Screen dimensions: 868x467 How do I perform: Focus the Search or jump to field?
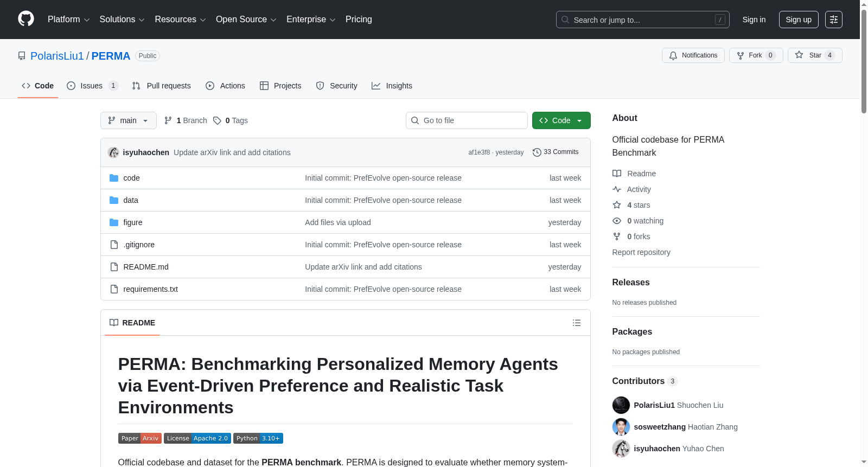click(643, 20)
